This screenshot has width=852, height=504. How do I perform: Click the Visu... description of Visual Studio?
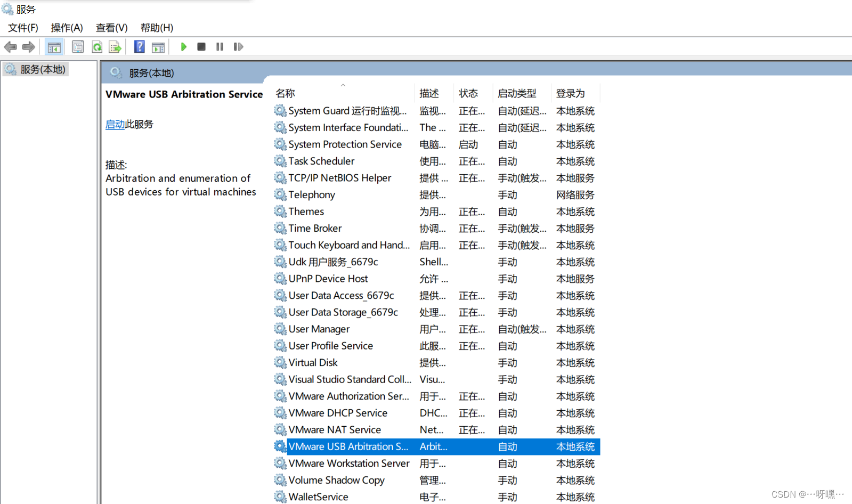click(x=432, y=379)
